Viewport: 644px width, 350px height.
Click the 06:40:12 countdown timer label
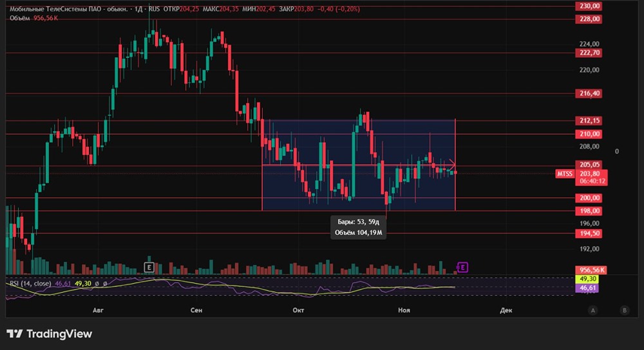pyautogui.click(x=592, y=181)
